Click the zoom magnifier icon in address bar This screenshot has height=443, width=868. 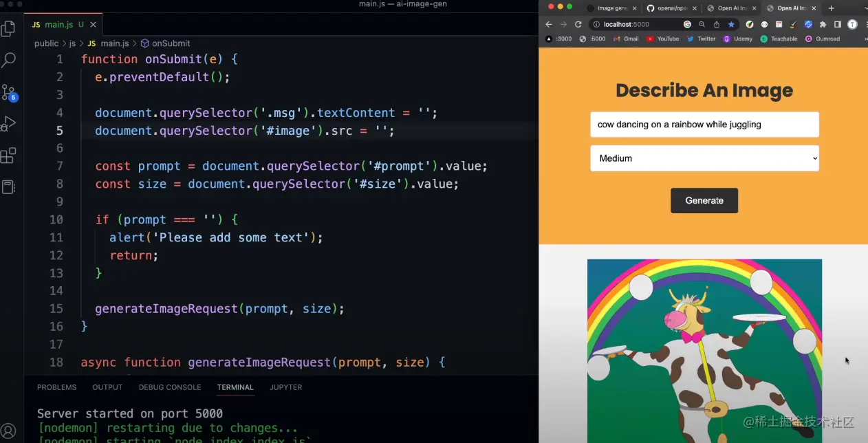pos(702,24)
